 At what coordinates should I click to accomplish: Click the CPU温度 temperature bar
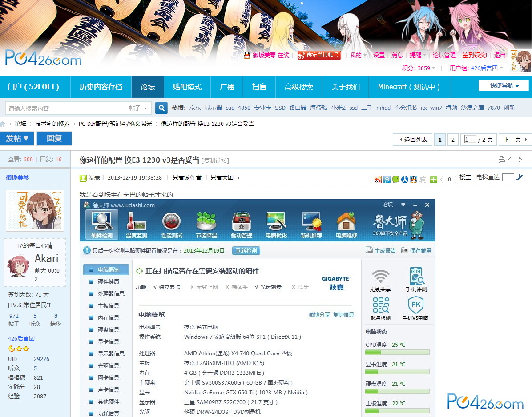pos(397,352)
